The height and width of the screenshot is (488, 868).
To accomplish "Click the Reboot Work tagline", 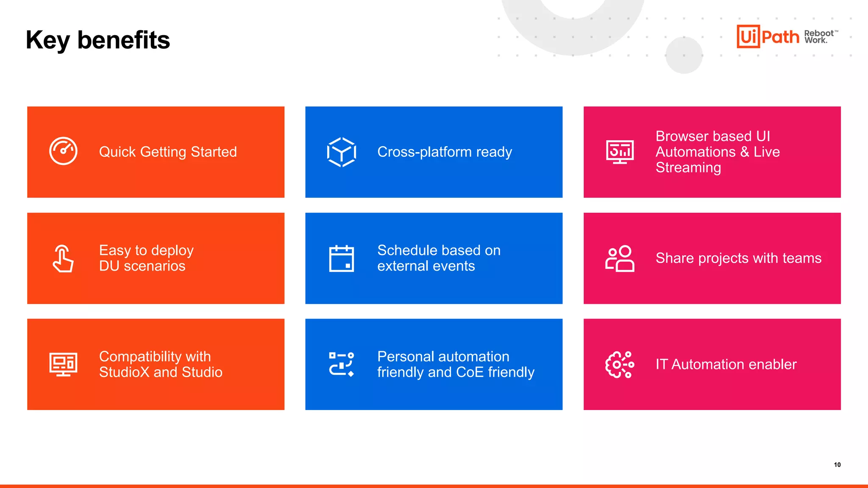I will [x=821, y=37].
